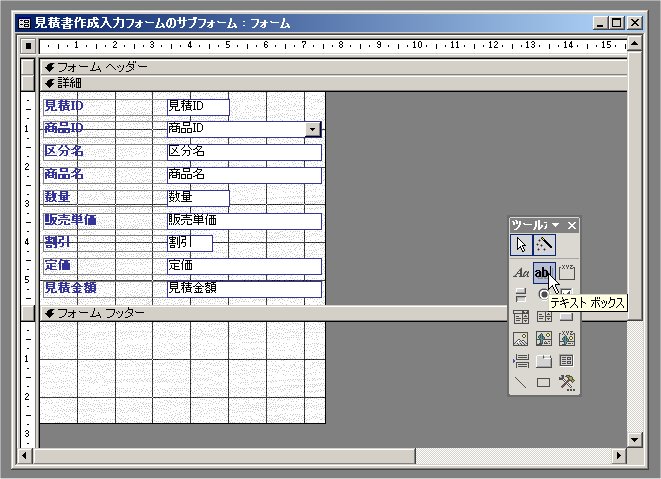Click the 詳細 section selector on vertical ruler

pos(28,83)
